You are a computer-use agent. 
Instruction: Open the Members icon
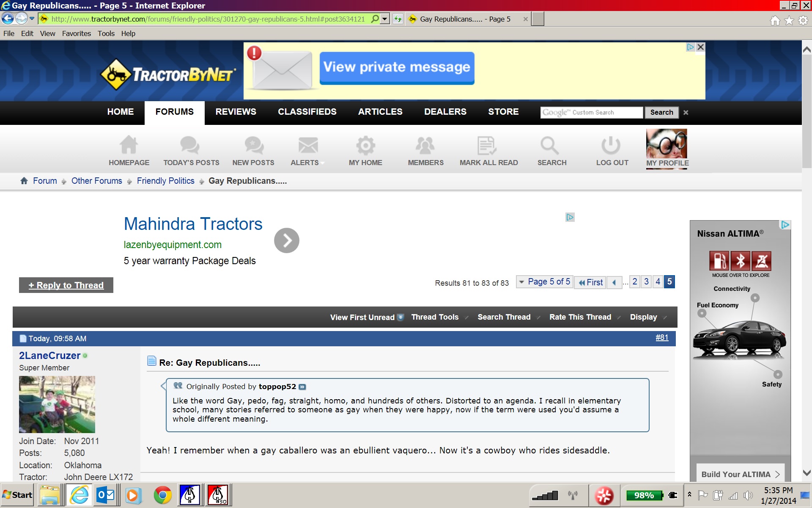(x=425, y=145)
